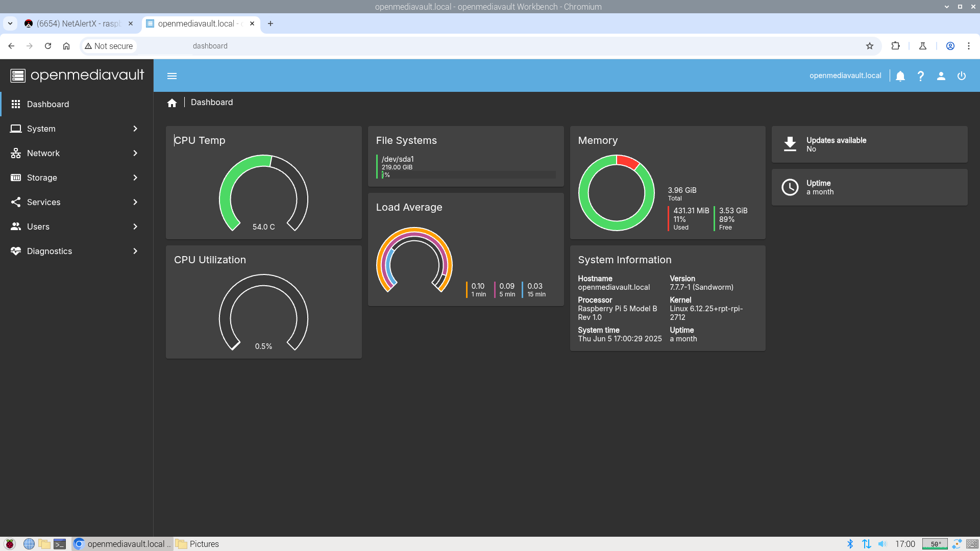Open terminal from taskbar
This screenshot has width=980, height=551.
[60, 544]
